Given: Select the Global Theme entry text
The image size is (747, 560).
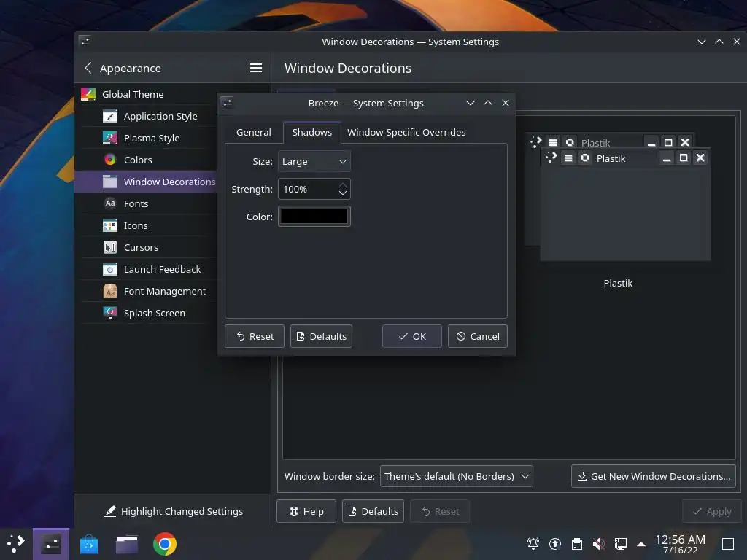Looking at the screenshot, I should point(133,94).
